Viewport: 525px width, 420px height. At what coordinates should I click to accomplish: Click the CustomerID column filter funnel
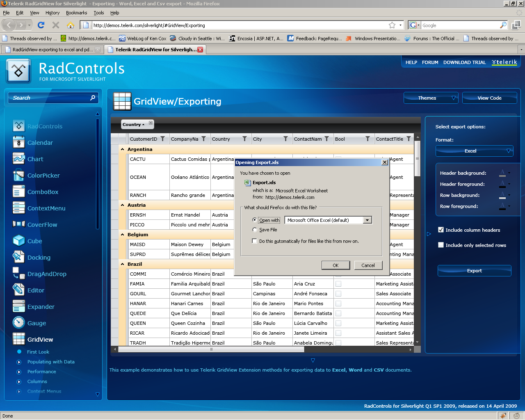162,139
